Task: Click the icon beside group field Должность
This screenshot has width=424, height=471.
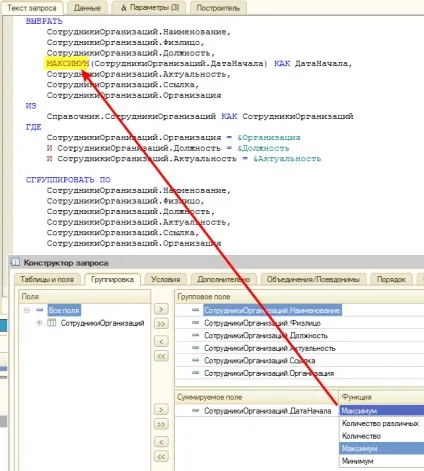Action: 196,335
